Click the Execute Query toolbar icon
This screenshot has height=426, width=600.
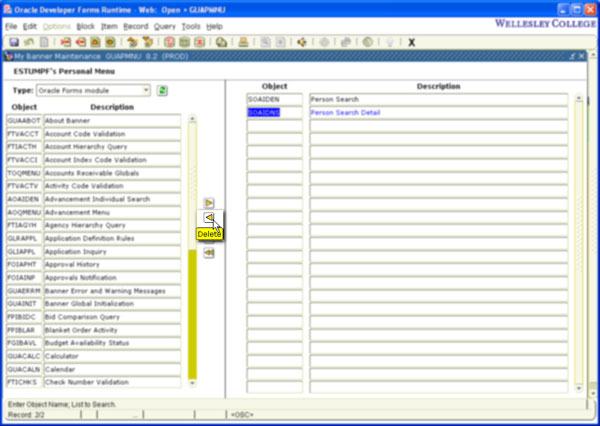coord(184,42)
